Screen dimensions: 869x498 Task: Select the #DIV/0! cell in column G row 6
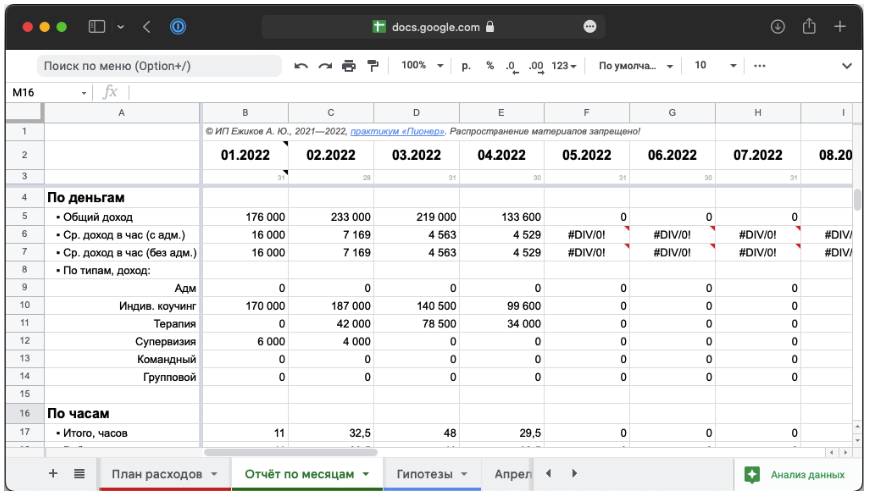(672, 234)
